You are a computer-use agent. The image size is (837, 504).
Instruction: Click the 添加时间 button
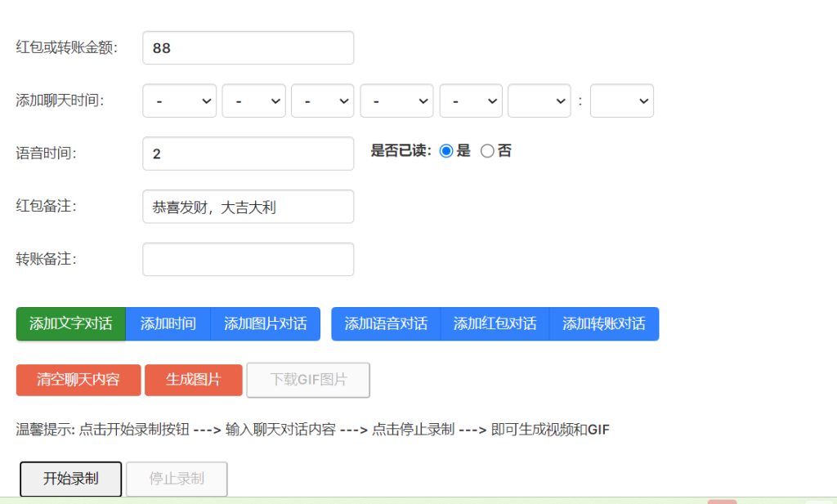click(x=168, y=323)
